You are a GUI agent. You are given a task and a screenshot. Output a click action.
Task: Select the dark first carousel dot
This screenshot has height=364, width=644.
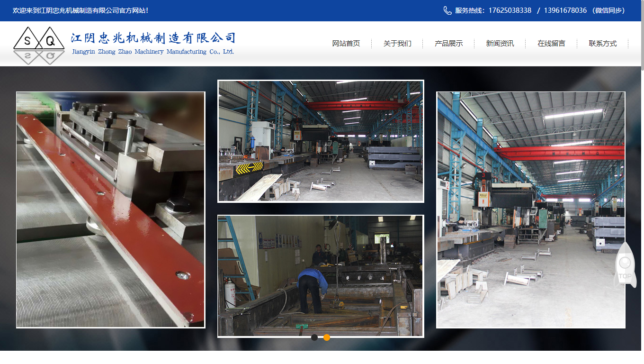point(314,337)
